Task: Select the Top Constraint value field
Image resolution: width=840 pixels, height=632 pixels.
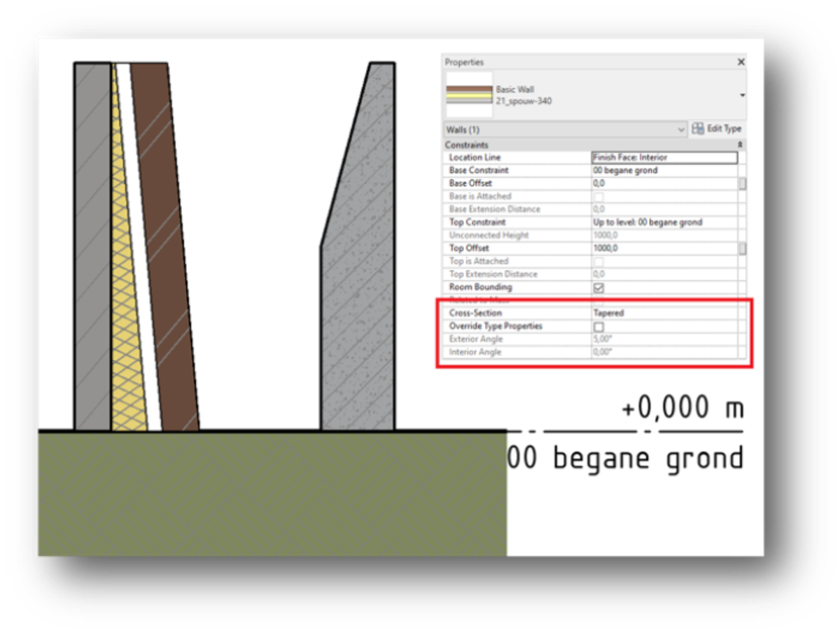Action: coord(664,223)
